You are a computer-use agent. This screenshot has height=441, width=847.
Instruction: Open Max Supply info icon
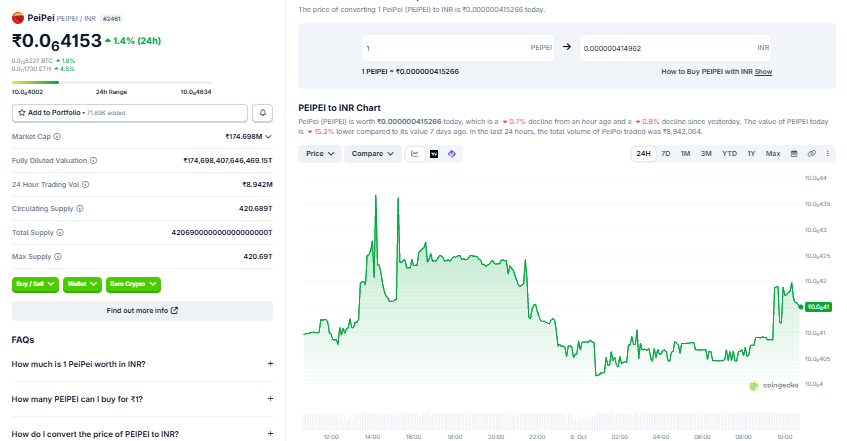pyautogui.click(x=58, y=257)
